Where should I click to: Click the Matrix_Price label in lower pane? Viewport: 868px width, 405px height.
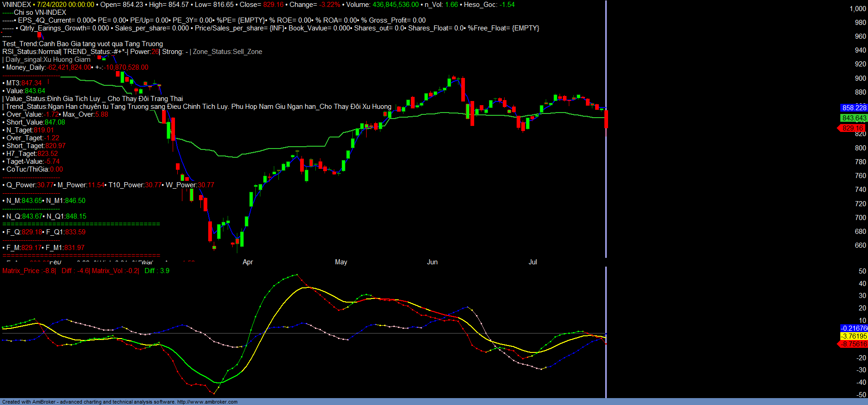[21, 271]
